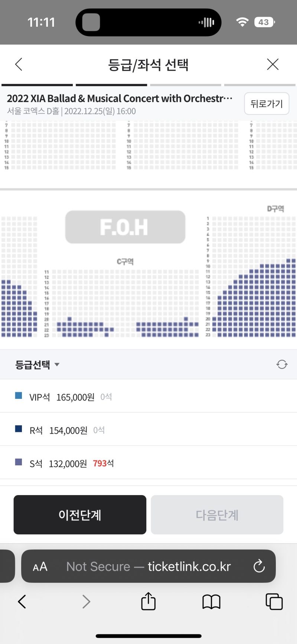297x644 pixels.
Task: Expand the 등급선택 dropdown
Action: tap(37, 365)
